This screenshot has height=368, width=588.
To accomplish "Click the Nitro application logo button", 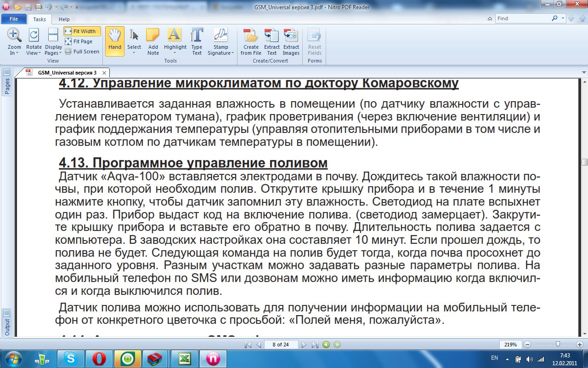I will [x=6, y=7].
